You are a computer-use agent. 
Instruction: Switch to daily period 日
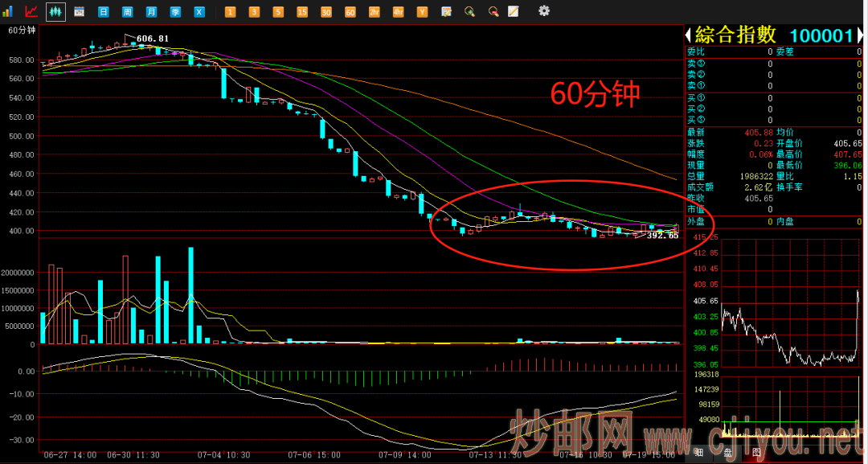(x=103, y=11)
